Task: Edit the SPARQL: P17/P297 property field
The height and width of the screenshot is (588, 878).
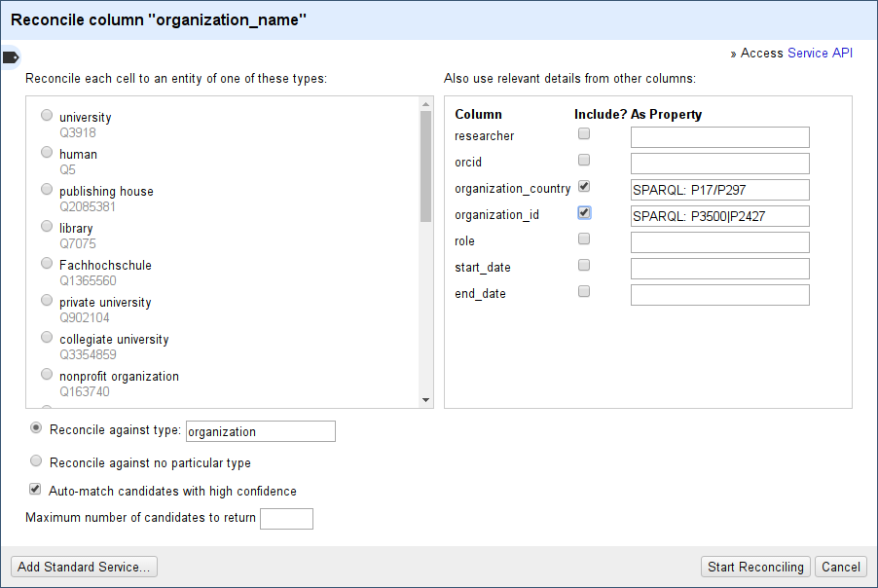Action: click(719, 190)
